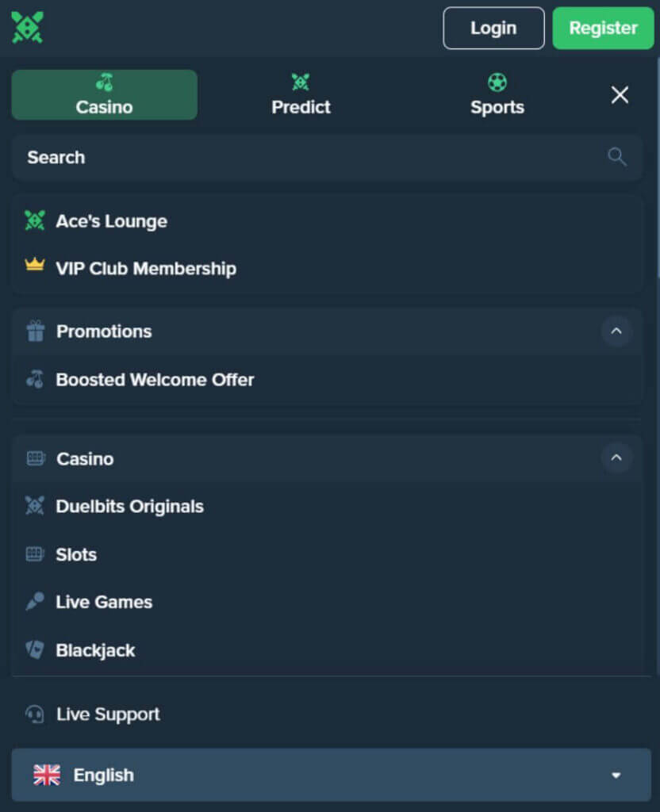This screenshot has width=660, height=812.
Task: Click the Promotions gift box icon
Action: [35, 331]
